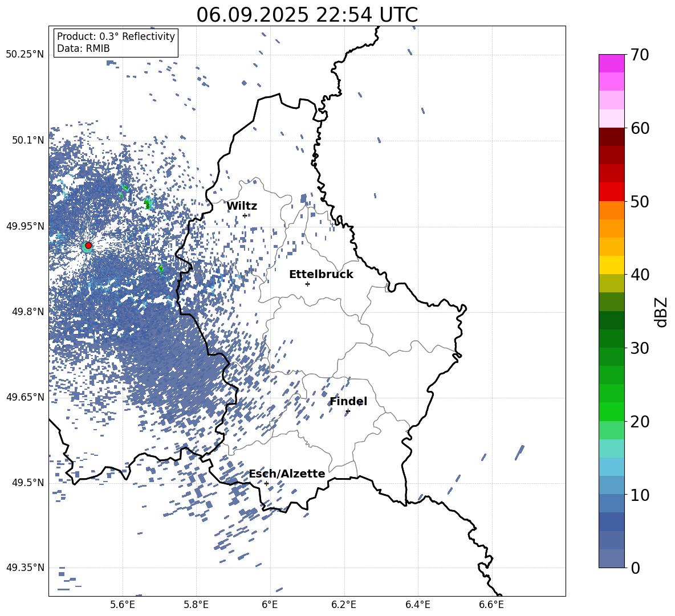
Task: Click the 49.5°N latitude label
Action: click(28, 483)
